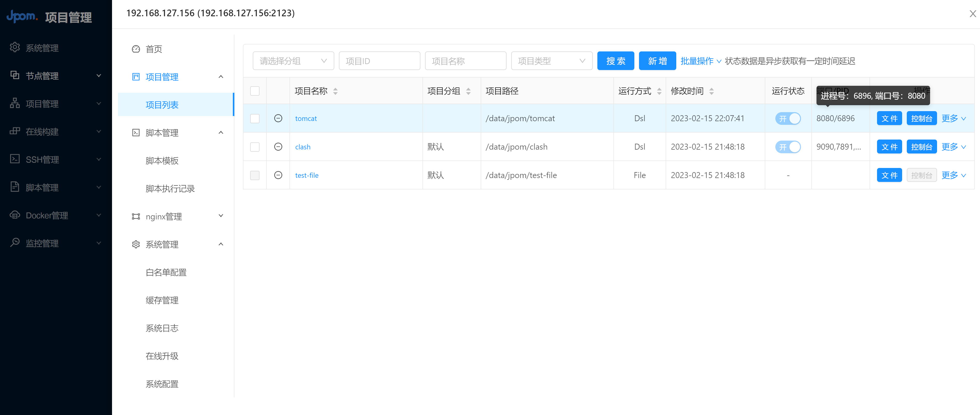This screenshot has width=980, height=415.
Task: Open 更多 menu for test-file
Action: point(954,175)
